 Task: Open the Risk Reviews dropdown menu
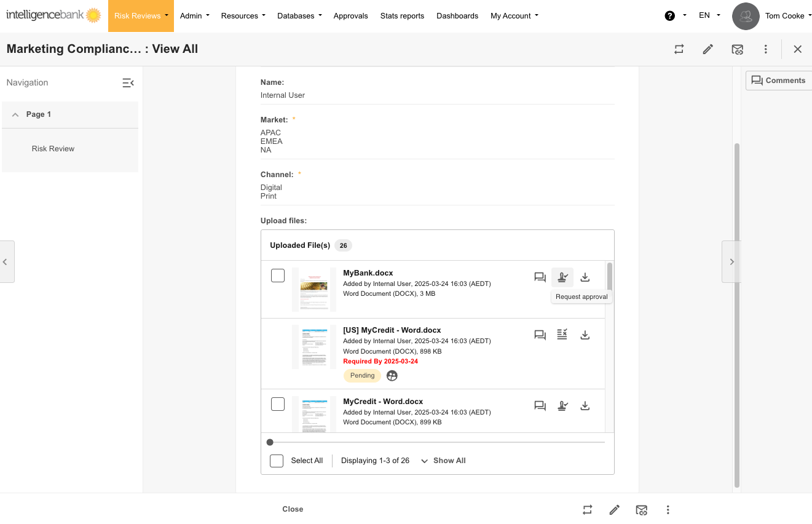point(141,16)
